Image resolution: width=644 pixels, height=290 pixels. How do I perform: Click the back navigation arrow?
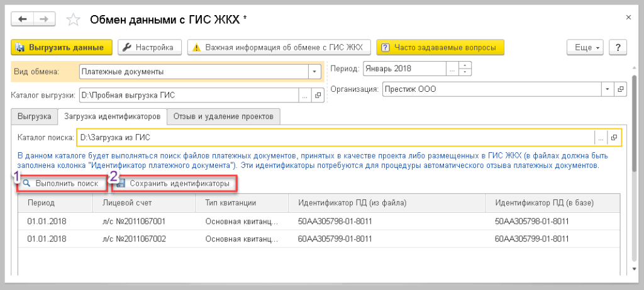tap(23, 20)
